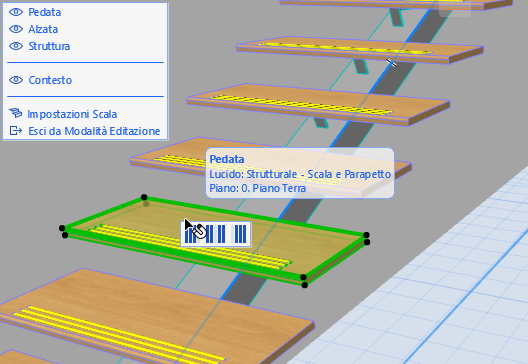Click the Impostazioni Scala stair icon
This screenshot has width=528, height=364.
[x=15, y=113]
